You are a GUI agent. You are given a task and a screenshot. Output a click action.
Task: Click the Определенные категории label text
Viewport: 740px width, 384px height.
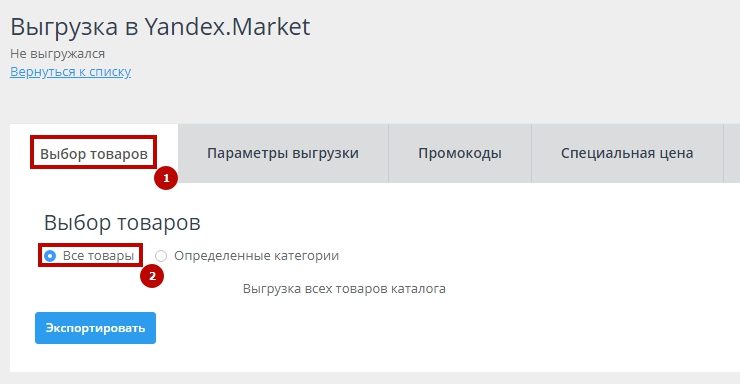click(256, 256)
